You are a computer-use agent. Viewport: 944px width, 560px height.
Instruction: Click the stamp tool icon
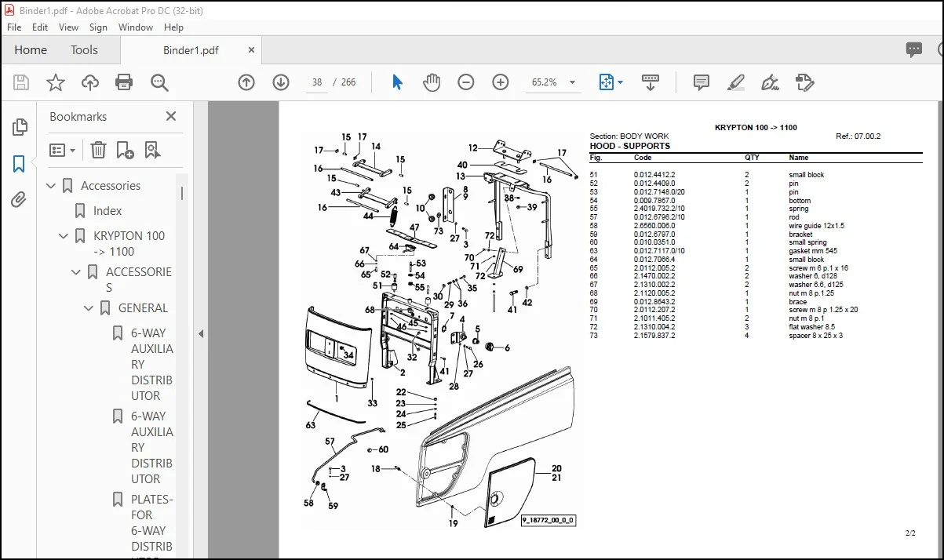804,82
